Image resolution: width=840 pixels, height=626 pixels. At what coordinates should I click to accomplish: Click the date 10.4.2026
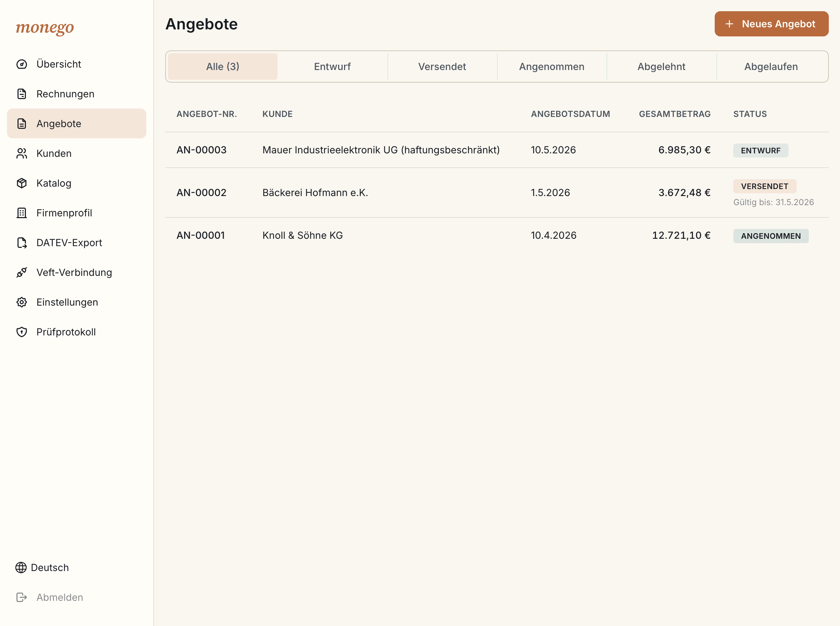(554, 236)
